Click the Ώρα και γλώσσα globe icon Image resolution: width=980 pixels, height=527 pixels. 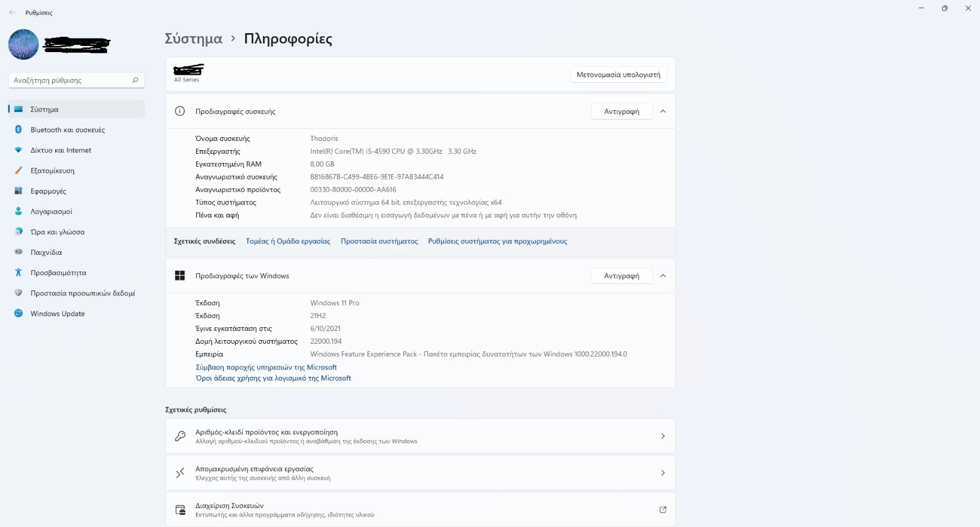(x=18, y=232)
